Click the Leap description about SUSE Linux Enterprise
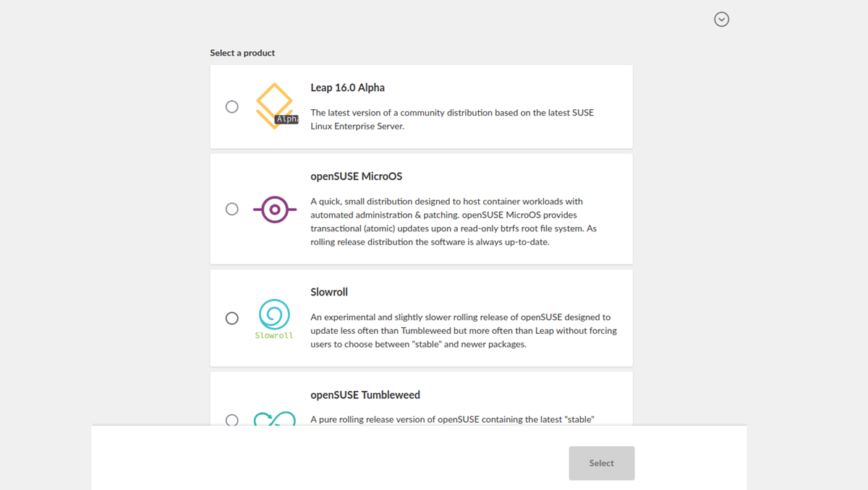The height and width of the screenshot is (490, 868). click(x=452, y=119)
